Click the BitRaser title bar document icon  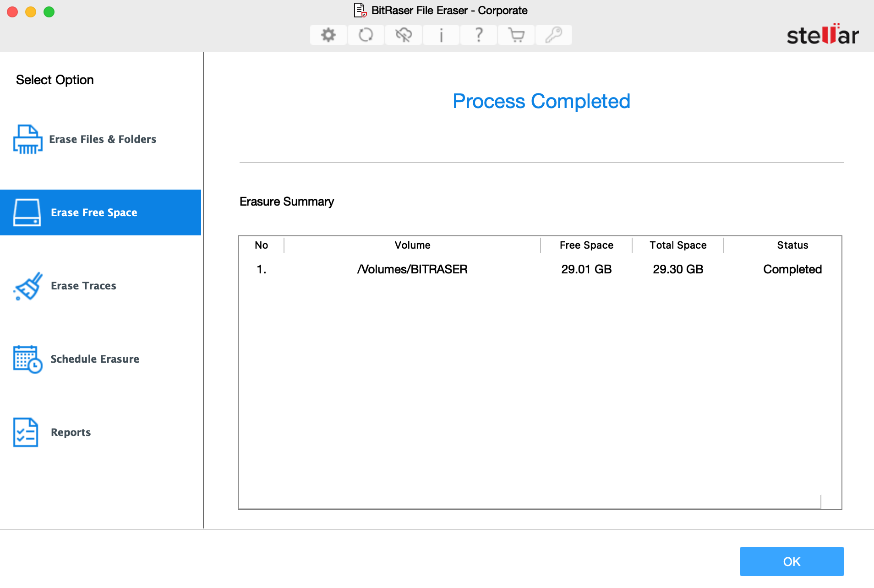click(x=361, y=10)
